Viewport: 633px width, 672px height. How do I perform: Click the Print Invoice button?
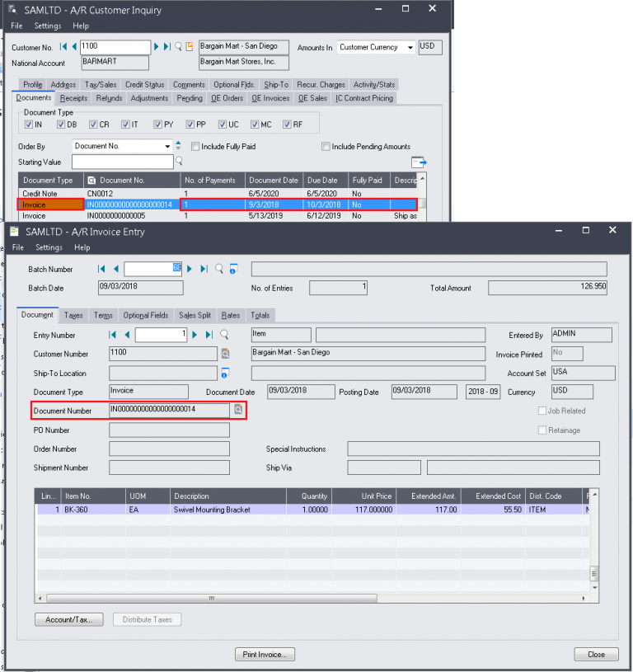[x=265, y=655]
